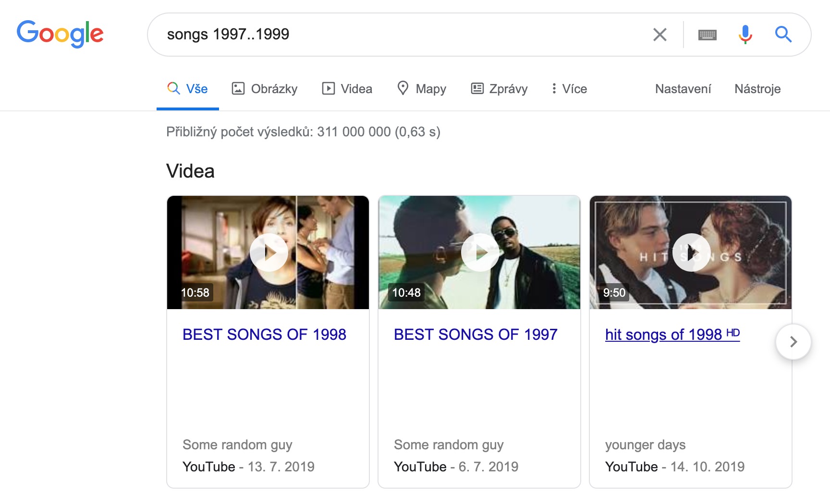Screen dimensions: 830x504
Task: Play the BEST SONGS OF 1997 video
Action: pos(480,252)
